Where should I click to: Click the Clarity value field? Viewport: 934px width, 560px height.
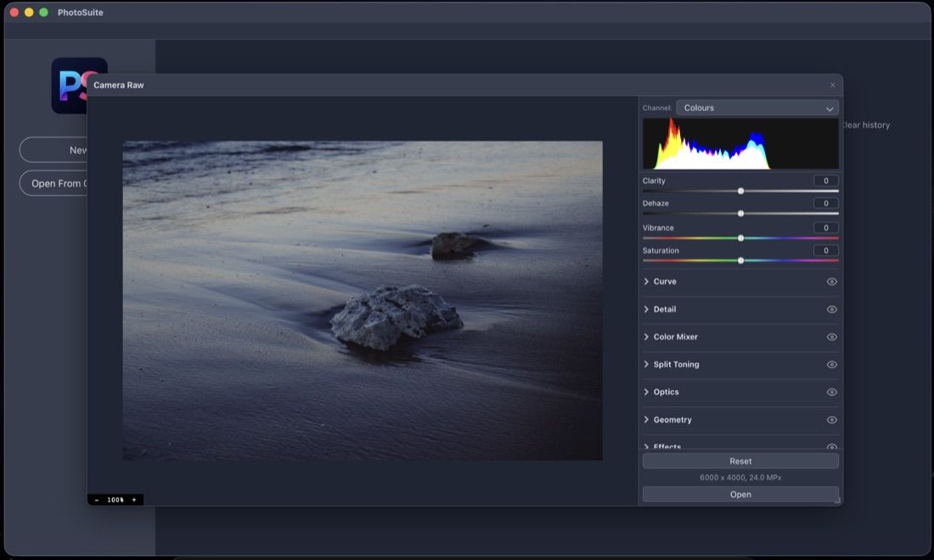(x=825, y=181)
